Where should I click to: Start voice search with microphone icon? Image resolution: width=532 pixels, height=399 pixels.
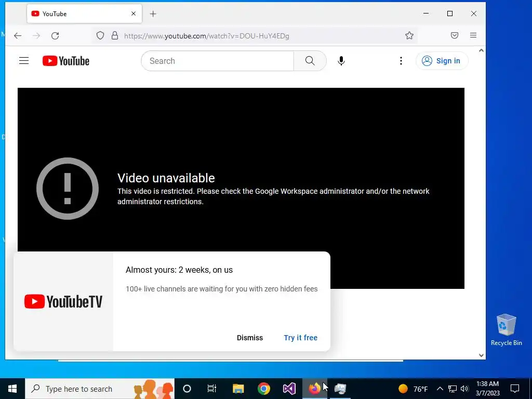click(x=341, y=61)
